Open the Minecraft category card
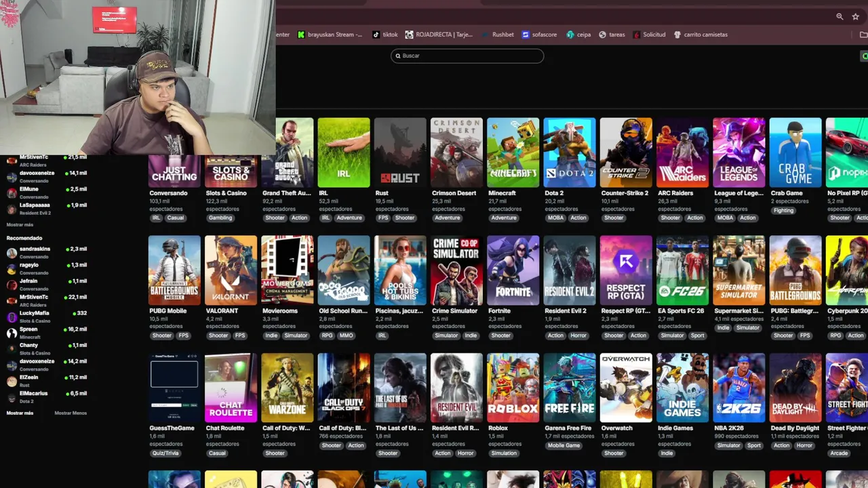Image resolution: width=868 pixels, height=488 pixels. click(513, 152)
